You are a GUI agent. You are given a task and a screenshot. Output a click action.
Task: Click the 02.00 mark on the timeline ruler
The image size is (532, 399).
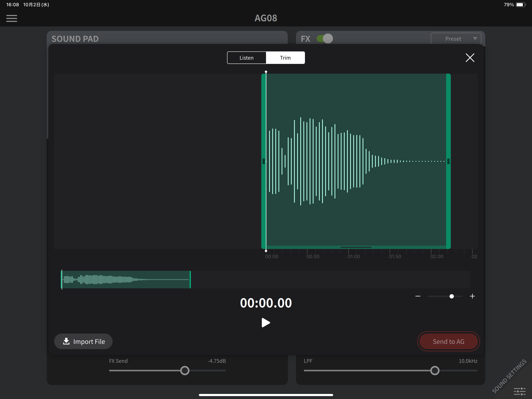pos(437,257)
